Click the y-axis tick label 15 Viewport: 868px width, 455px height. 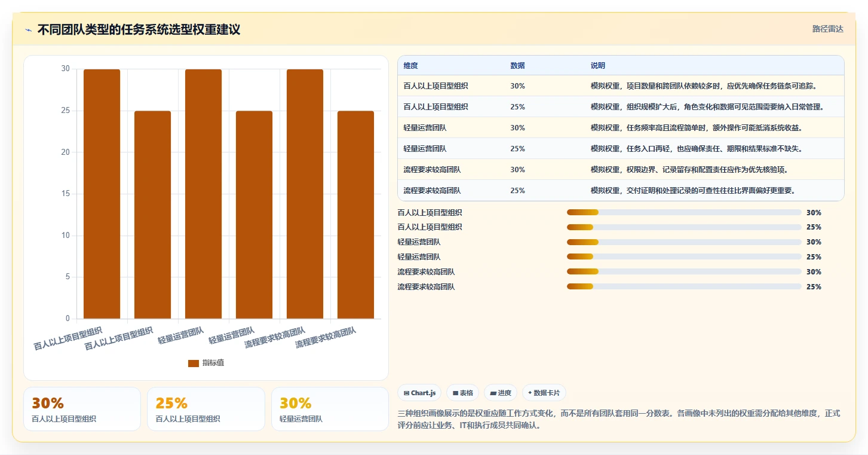click(x=66, y=194)
